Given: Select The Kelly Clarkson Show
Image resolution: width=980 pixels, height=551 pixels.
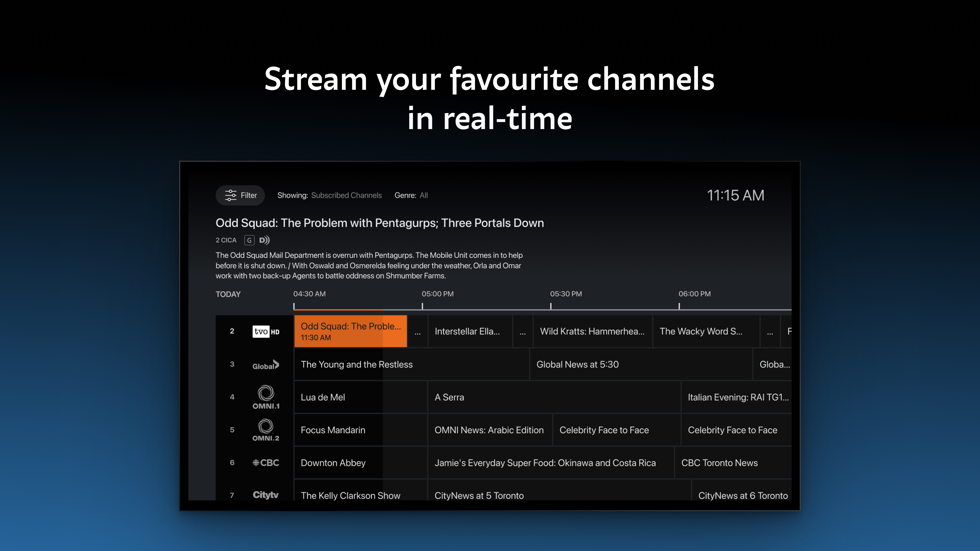Looking at the screenshot, I should coord(361,491).
